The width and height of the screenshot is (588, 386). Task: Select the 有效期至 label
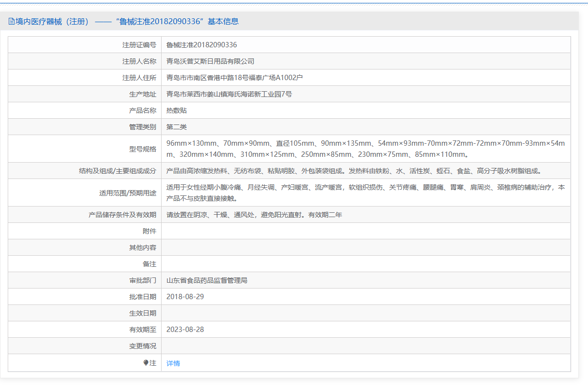click(x=143, y=330)
